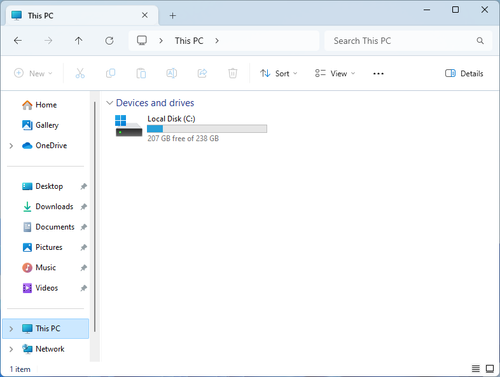Viewport: 500px width, 377px height.
Task: Expand the This PC tree node
Action: tap(11, 329)
